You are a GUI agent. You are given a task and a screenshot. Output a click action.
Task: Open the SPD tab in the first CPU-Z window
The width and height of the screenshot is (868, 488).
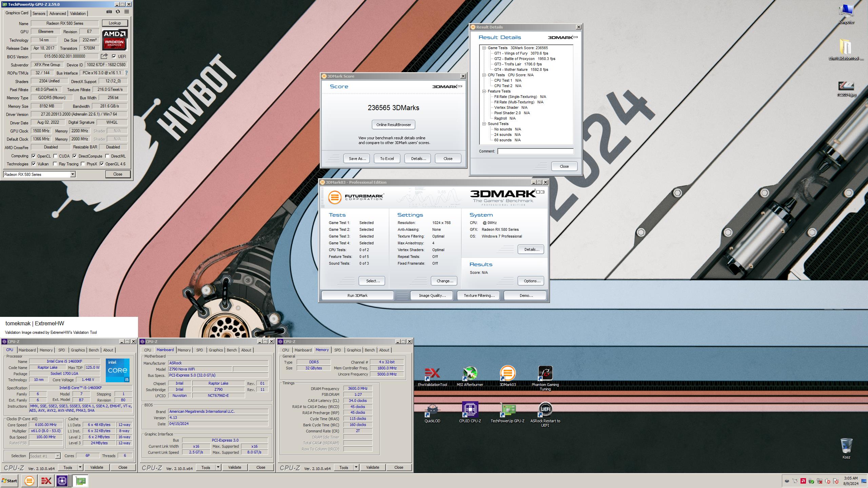click(x=61, y=350)
